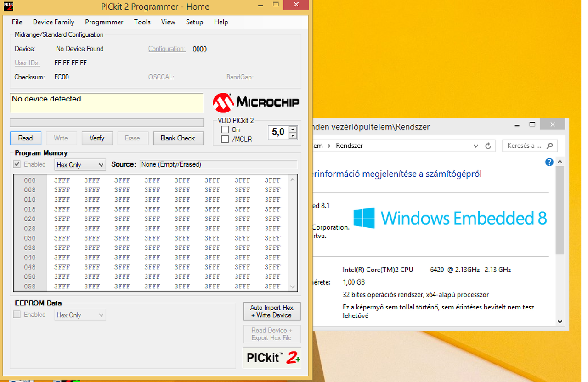The width and height of the screenshot is (588, 382).
Task: Click the 'No device detected.' status box
Action: (107, 103)
